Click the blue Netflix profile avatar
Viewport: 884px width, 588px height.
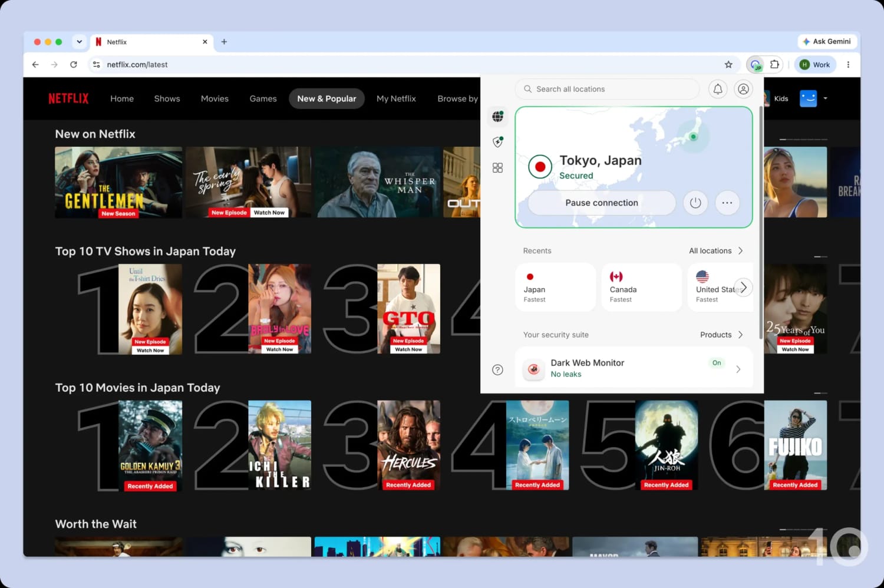click(x=808, y=98)
